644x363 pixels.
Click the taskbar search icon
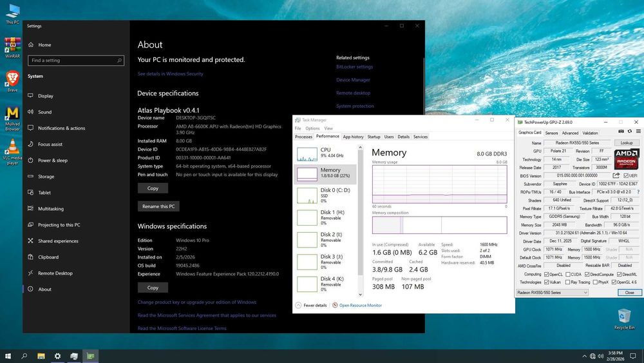(x=24, y=356)
